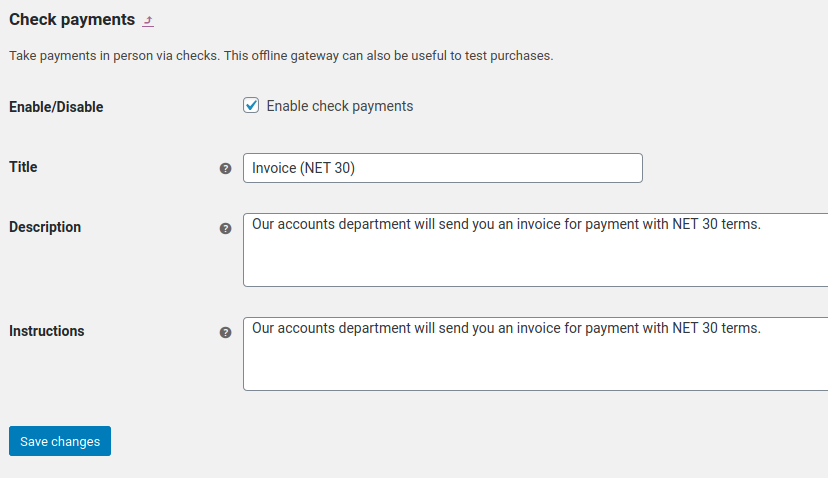Focus the Instructions text area
The height and width of the screenshot is (478, 828).
535,354
